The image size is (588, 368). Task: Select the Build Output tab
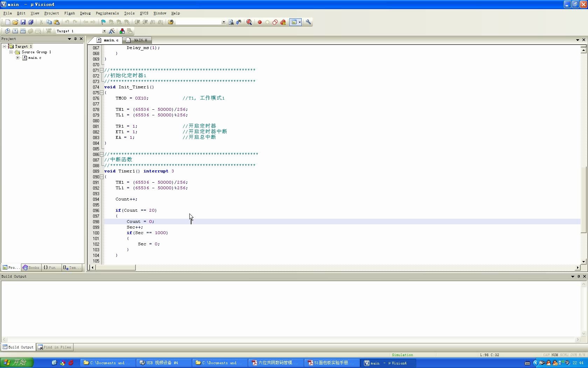18,347
